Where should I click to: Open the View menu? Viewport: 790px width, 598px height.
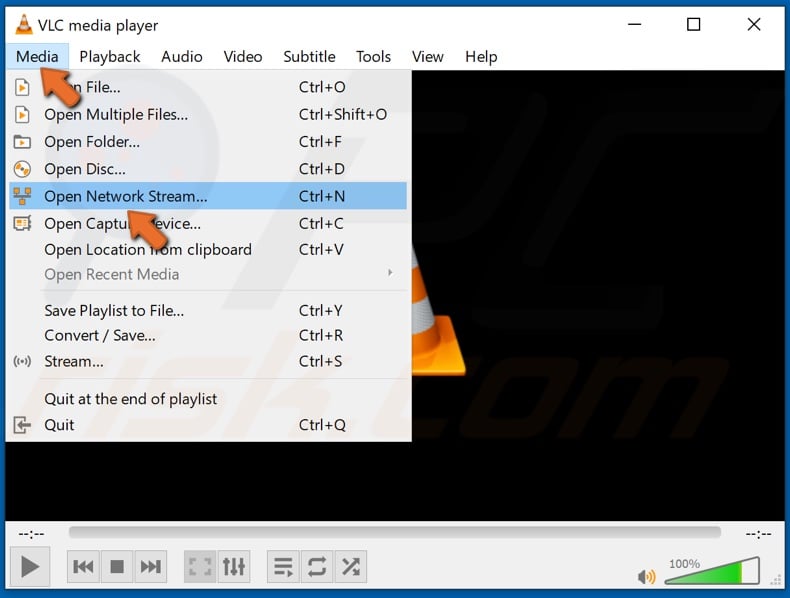click(428, 56)
